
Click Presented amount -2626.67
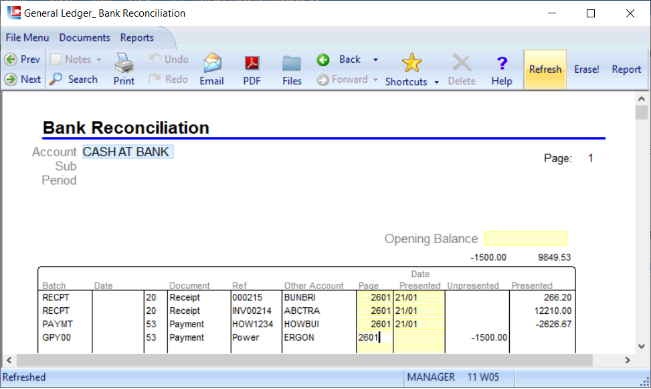pyautogui.click(x=553, y=324)
